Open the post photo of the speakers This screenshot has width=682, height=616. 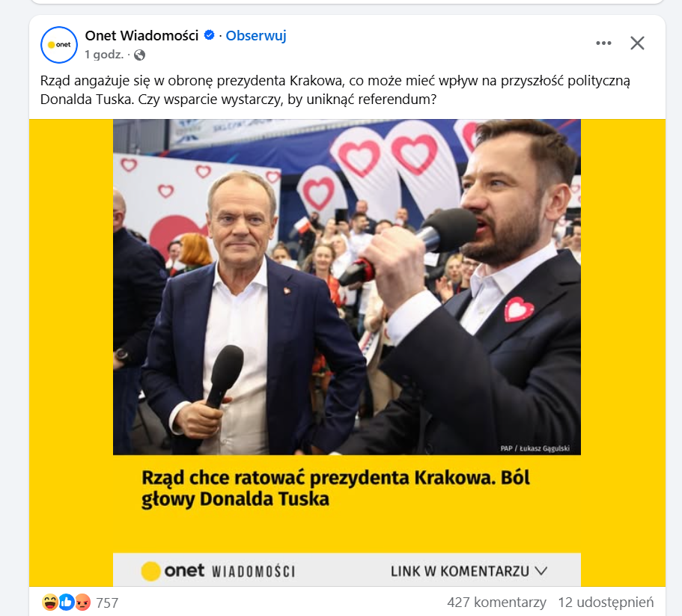[x=347, y=287]
